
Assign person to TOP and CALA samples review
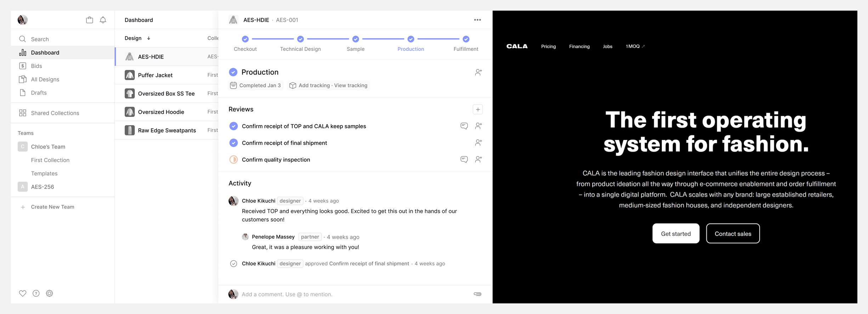coord(478,126)
